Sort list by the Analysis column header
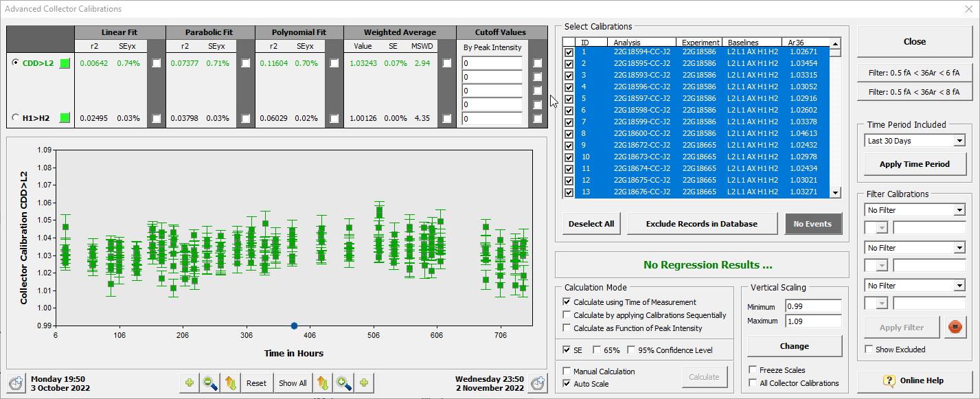The height and width of the screenshot is (399, 980). 643,43
